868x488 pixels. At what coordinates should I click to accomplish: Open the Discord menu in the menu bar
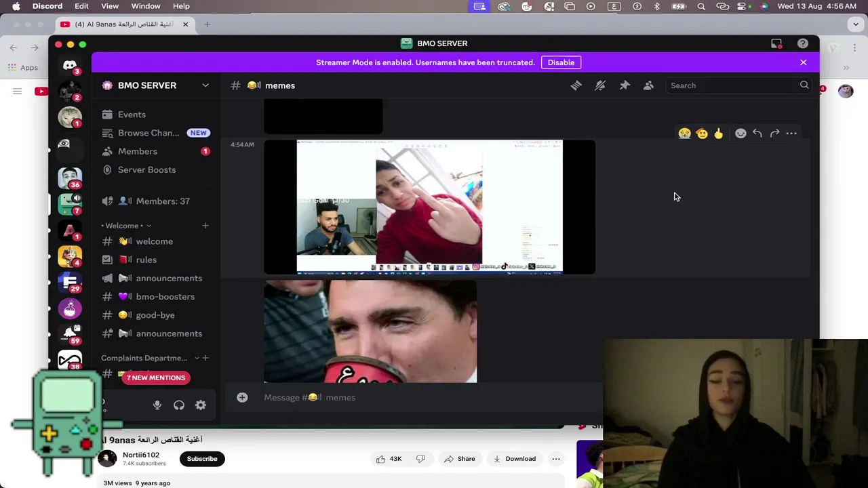tap(47, 6)
